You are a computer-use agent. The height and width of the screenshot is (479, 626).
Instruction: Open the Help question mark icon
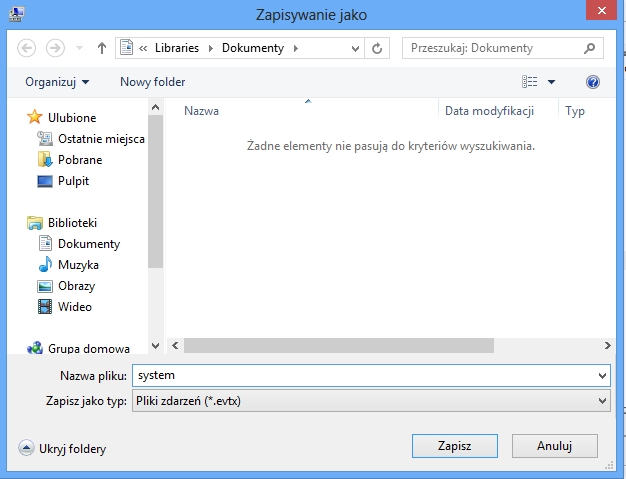(592, 82)
